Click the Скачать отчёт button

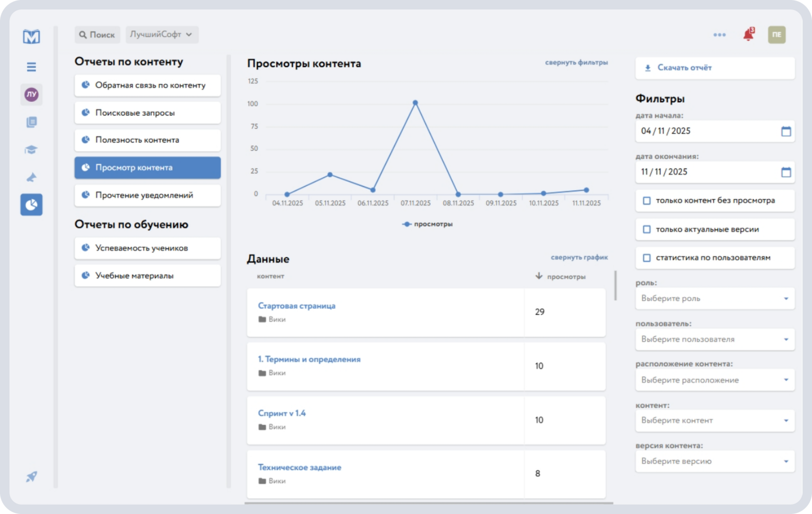[715, 68]
